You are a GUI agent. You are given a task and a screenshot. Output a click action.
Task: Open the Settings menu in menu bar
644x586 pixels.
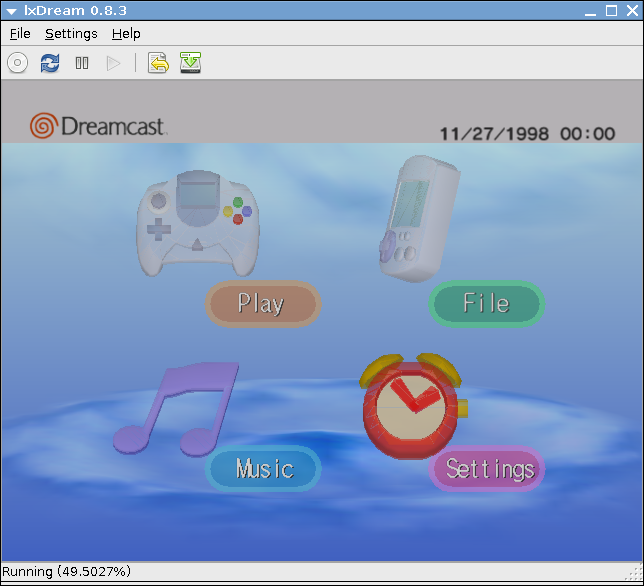click(71, 34)
